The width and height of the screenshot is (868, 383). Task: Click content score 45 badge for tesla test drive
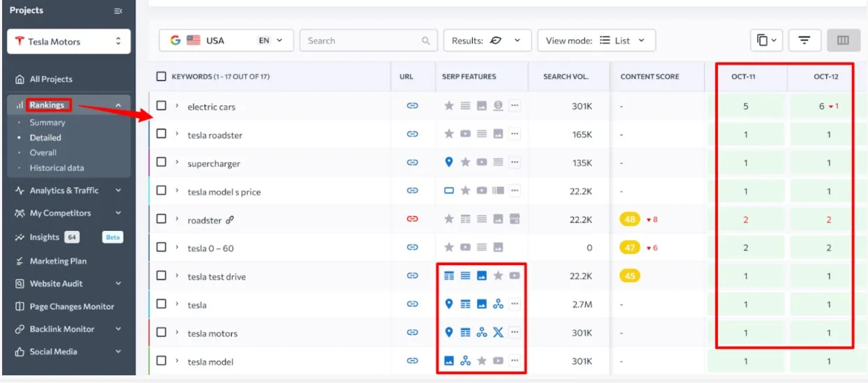(x=631, y=276)
